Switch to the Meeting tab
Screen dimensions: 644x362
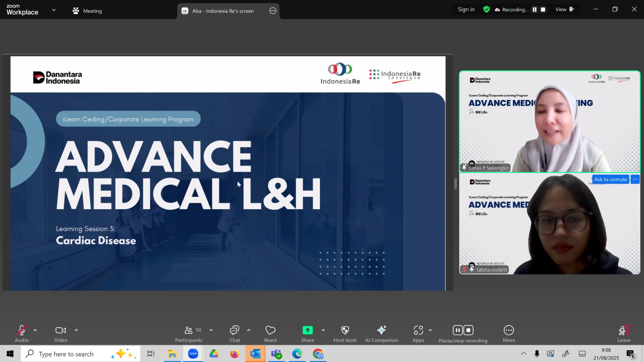coord(87,11)
